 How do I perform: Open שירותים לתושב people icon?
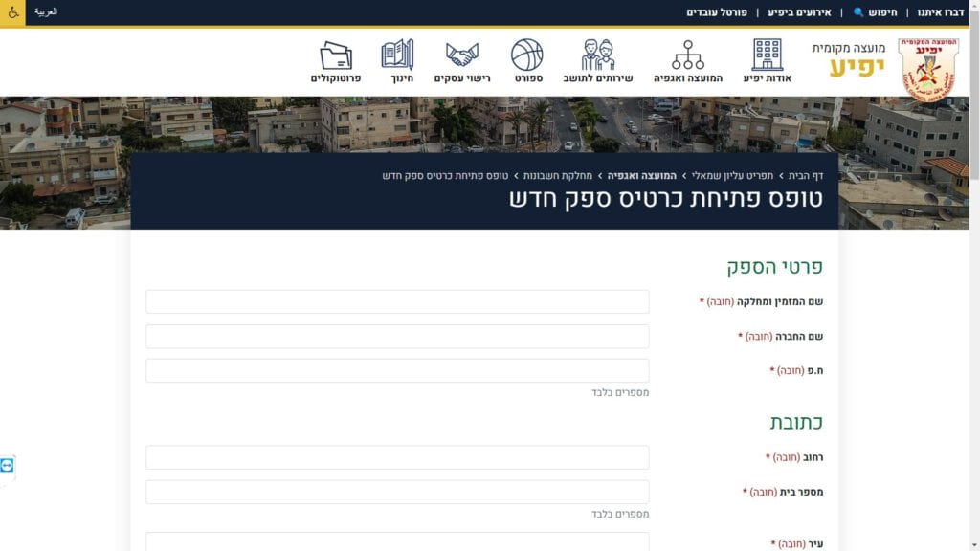tap(598, 55)
